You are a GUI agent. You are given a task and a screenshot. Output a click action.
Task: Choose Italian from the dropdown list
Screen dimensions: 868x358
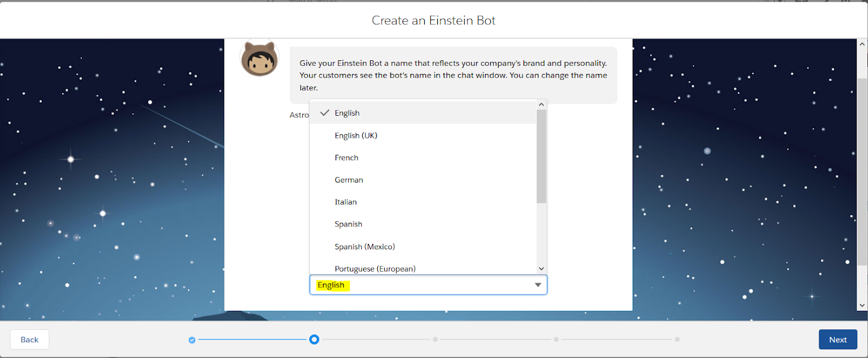click(423, 202)
